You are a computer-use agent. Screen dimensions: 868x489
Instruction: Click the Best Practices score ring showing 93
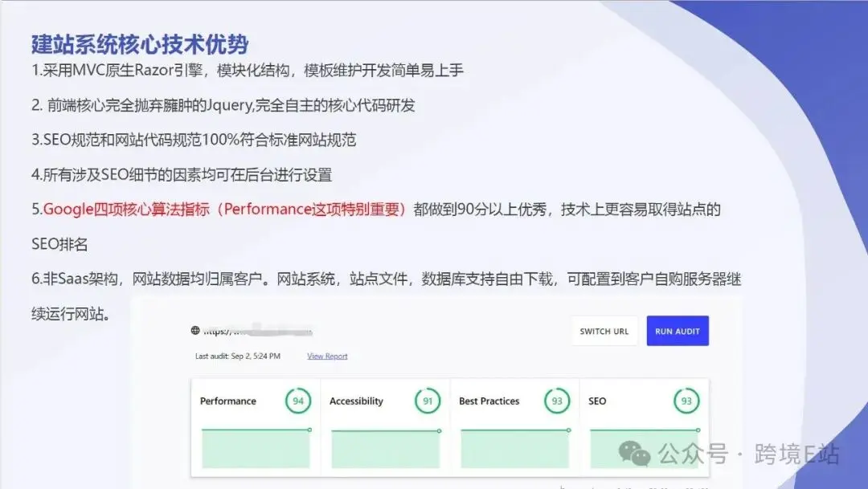point(556,401)
